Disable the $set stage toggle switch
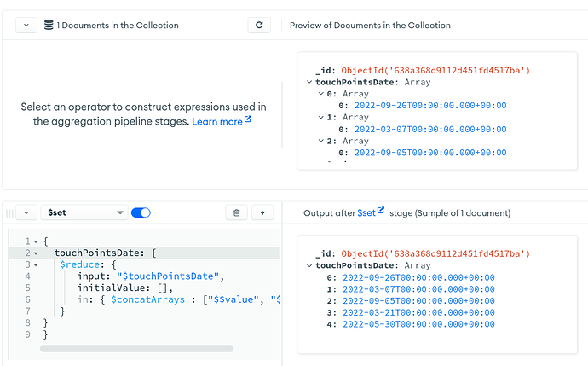The height and width of the screenshot is (366, 588). 141,212
